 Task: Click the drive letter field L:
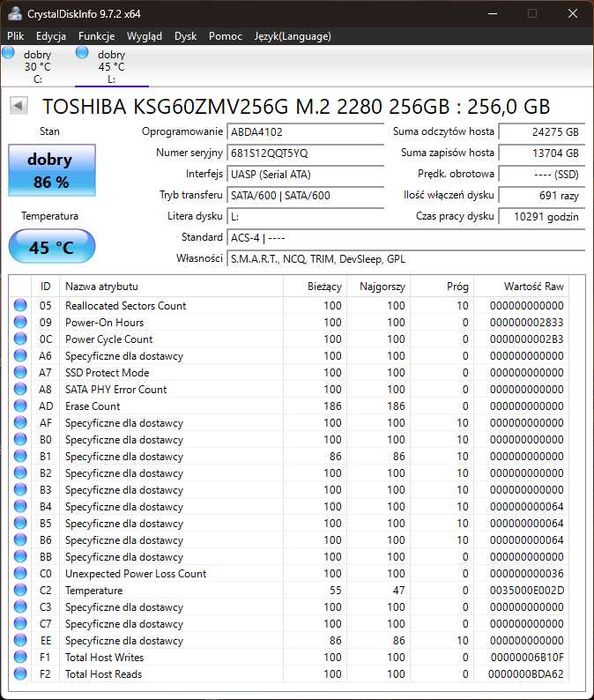(305, 217)
